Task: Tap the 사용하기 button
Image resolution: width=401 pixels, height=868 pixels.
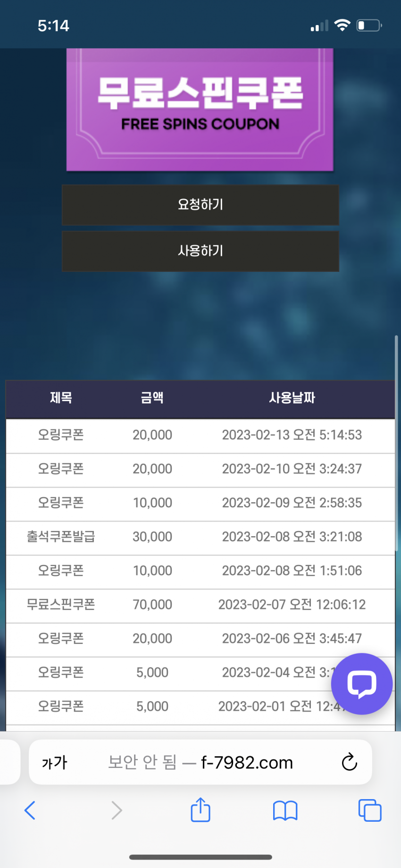Action: [x=200, y=251]
